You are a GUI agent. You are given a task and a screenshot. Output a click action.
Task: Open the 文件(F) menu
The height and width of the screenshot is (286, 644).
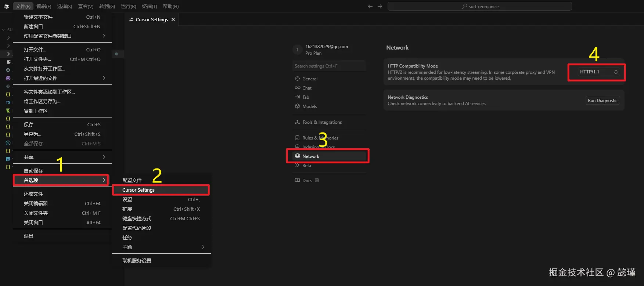pos(23,6)
